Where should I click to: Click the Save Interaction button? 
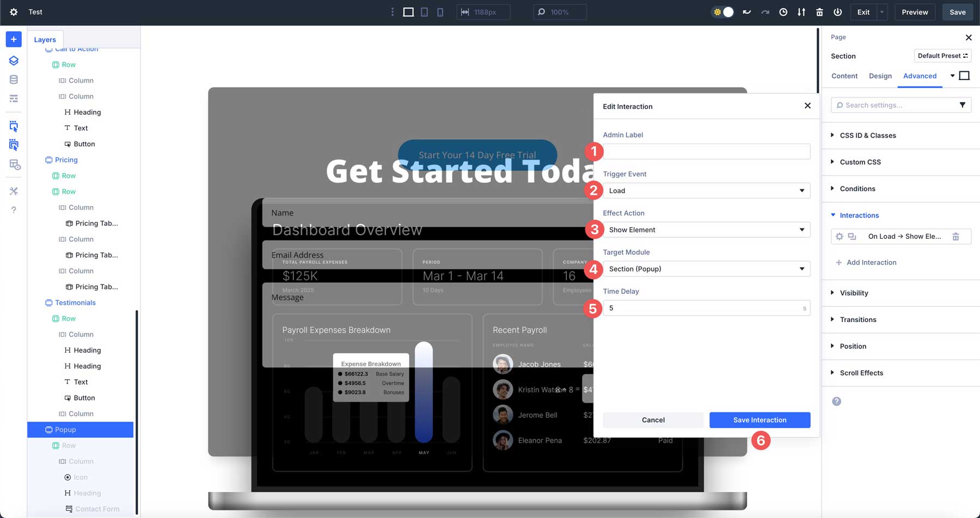click(759, 420)
